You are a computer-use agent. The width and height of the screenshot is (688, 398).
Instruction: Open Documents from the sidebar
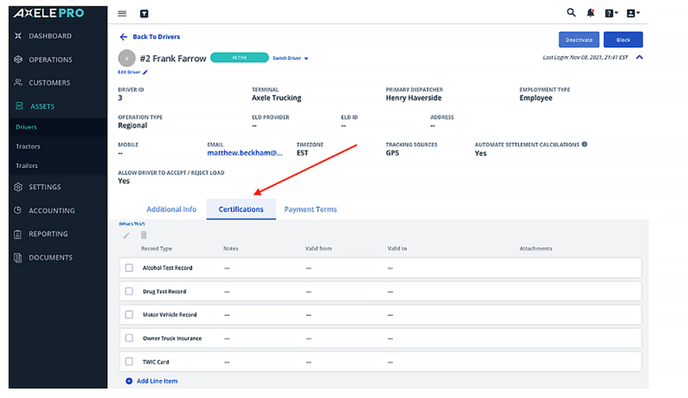51,258
